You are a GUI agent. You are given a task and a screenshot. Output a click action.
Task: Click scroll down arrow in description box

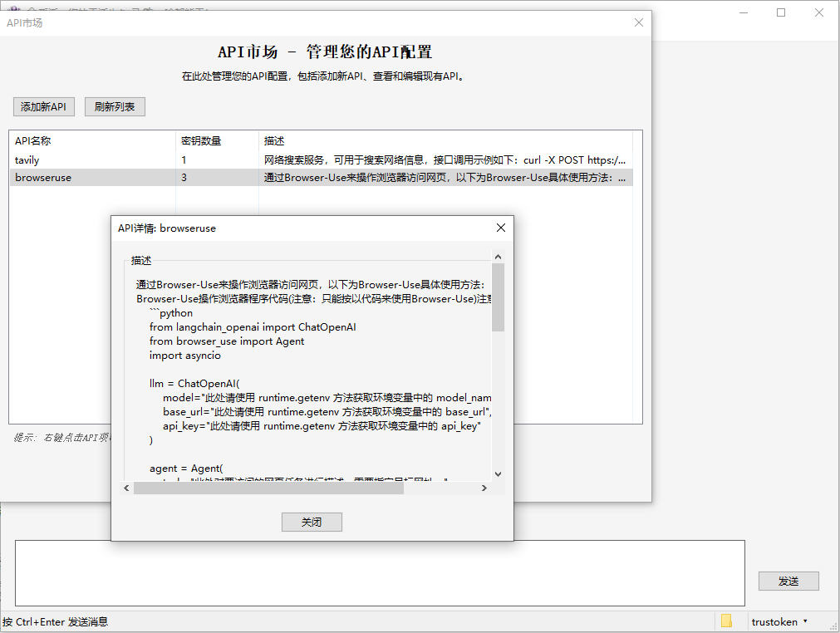[499, 474]
